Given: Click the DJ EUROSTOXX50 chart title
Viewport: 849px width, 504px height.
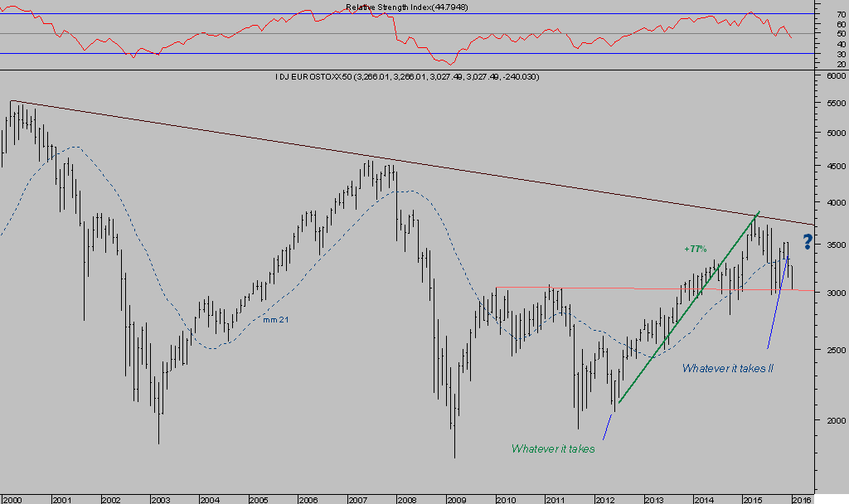Looking at the screenshot, I should tap(407, 77).
